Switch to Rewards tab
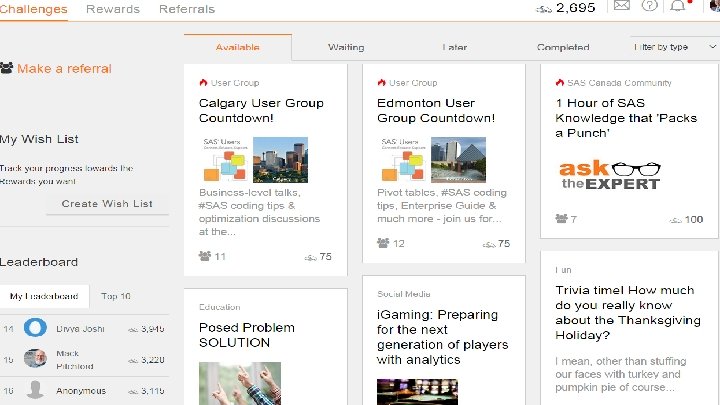 coord(113,9)
